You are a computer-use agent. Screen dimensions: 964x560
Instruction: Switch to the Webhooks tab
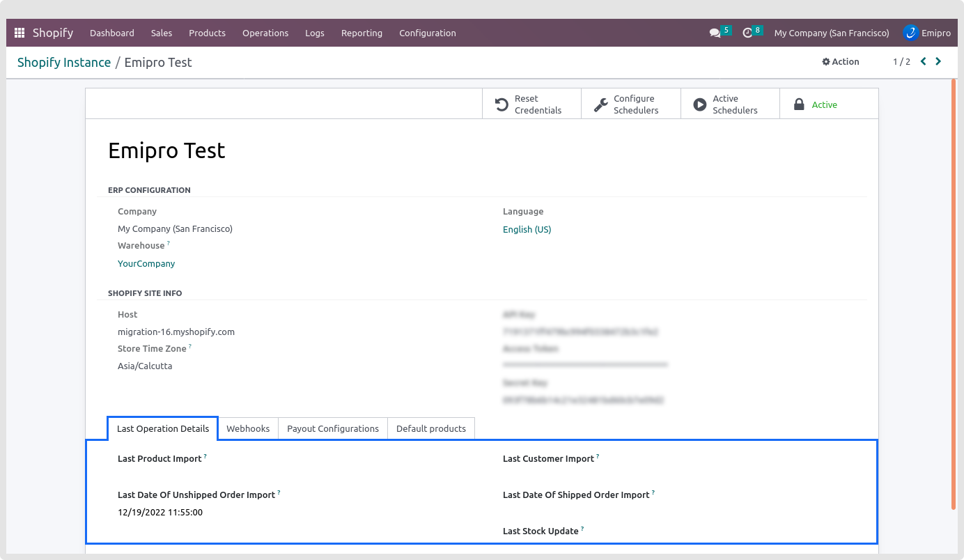248,428
